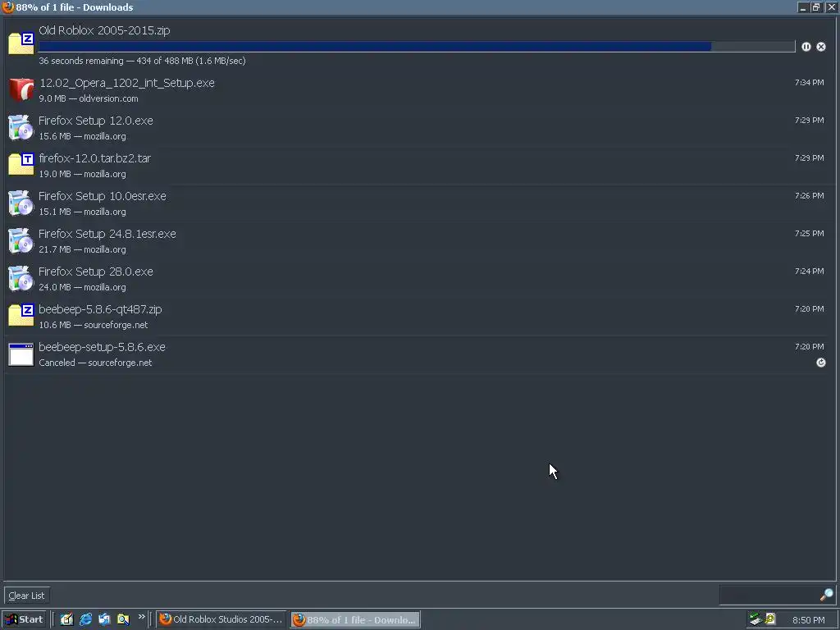Click the Firefox Setup 24.8.1esr.exe installer icon
The height and width of the screenshot is (630, 840).
pyautogui.click(x=21, y=240)
